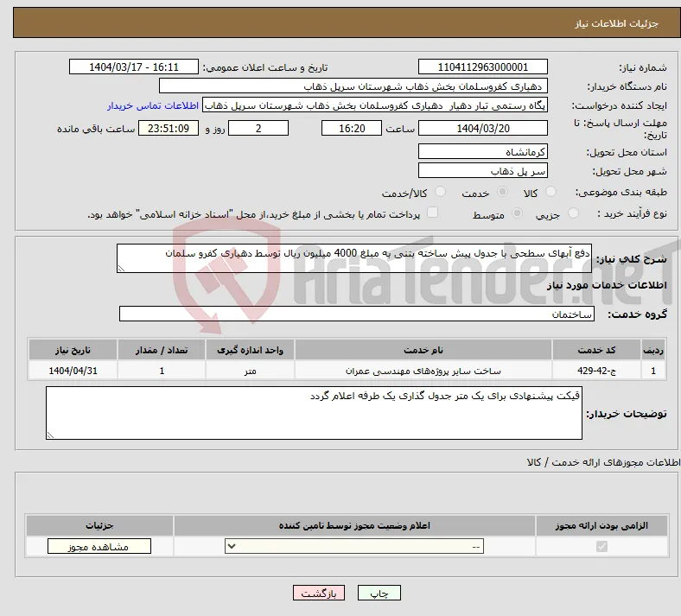This screenshot has height=616, width=681.
Task: Click the مشاهده مجوز button
Action: tap(99, 546)
